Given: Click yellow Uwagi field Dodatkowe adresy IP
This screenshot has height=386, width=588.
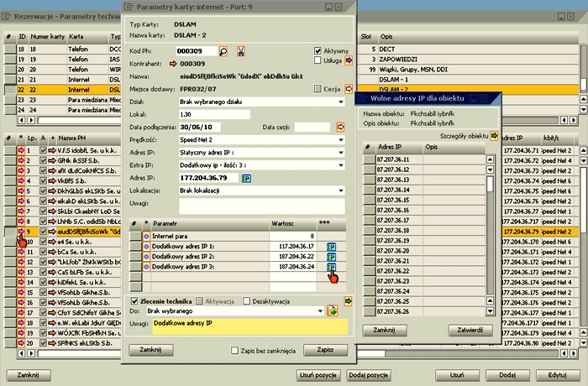Looking at the screenshot, I should pyautogui.click(x=250, y=326).
